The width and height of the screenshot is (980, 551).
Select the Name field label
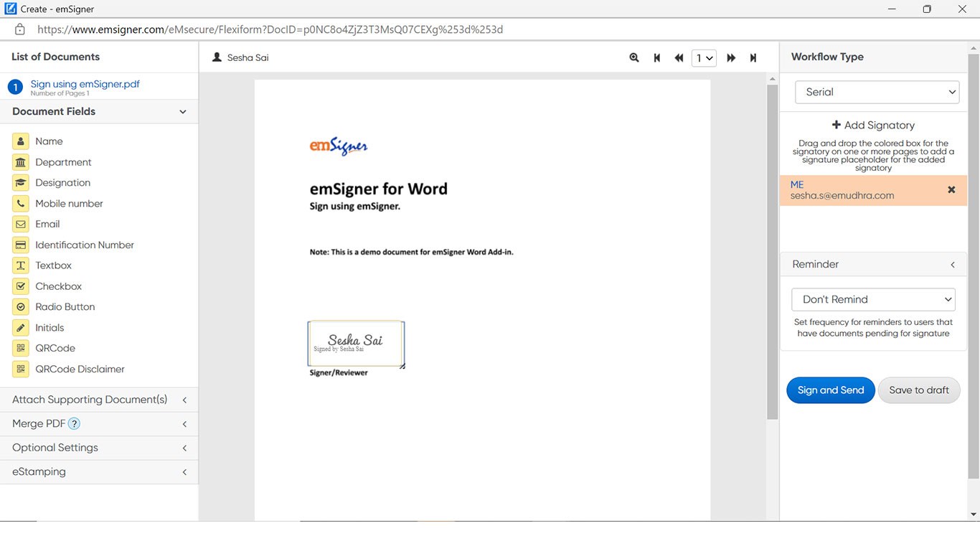(50, 141)
